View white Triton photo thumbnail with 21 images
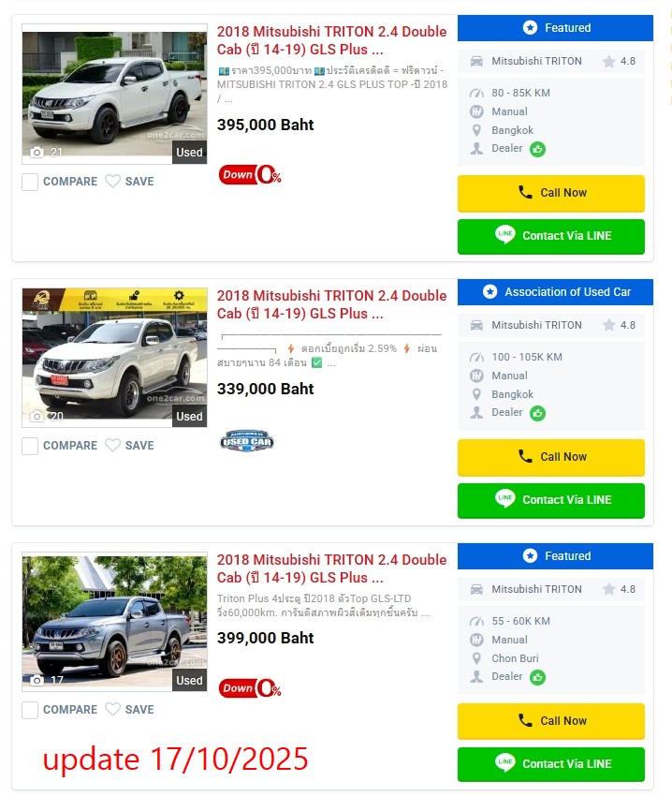Screen dimensions: 672x811 (114, 94)
